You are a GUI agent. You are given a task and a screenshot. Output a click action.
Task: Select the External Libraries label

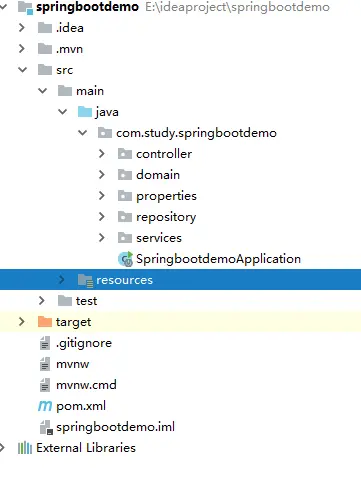86,448
